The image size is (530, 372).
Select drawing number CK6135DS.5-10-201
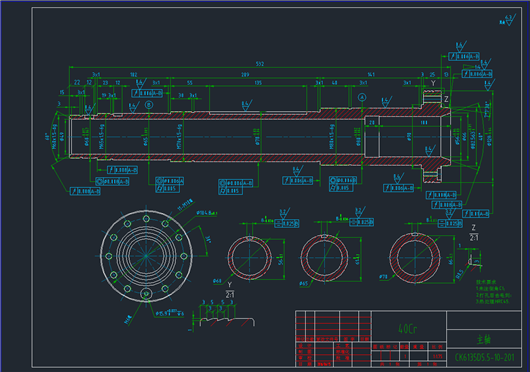484,357
